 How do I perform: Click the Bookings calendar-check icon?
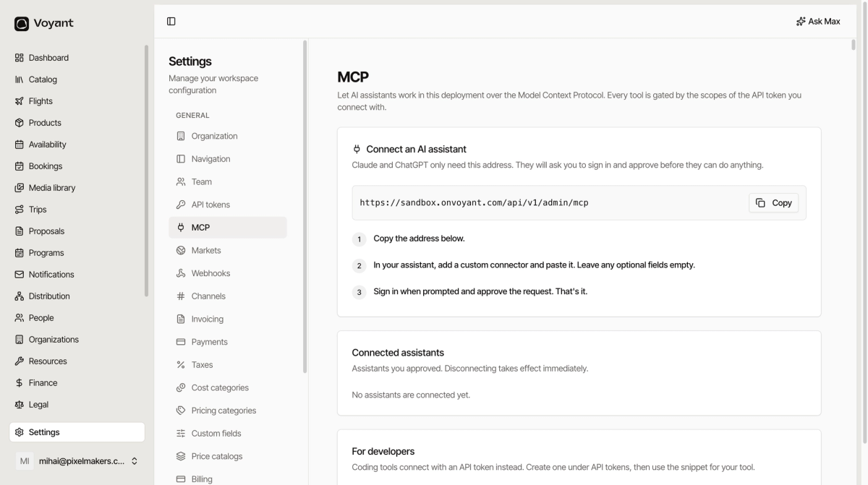[20, 166]
